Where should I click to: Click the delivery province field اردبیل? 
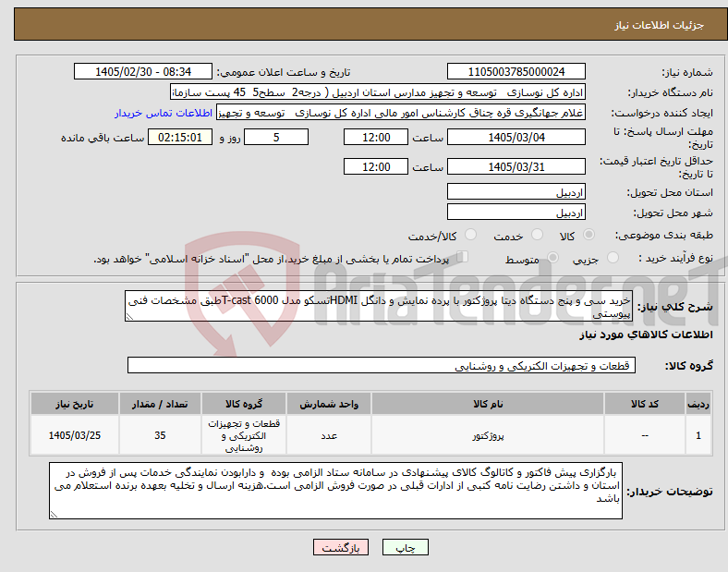click(x=516, y=191)
